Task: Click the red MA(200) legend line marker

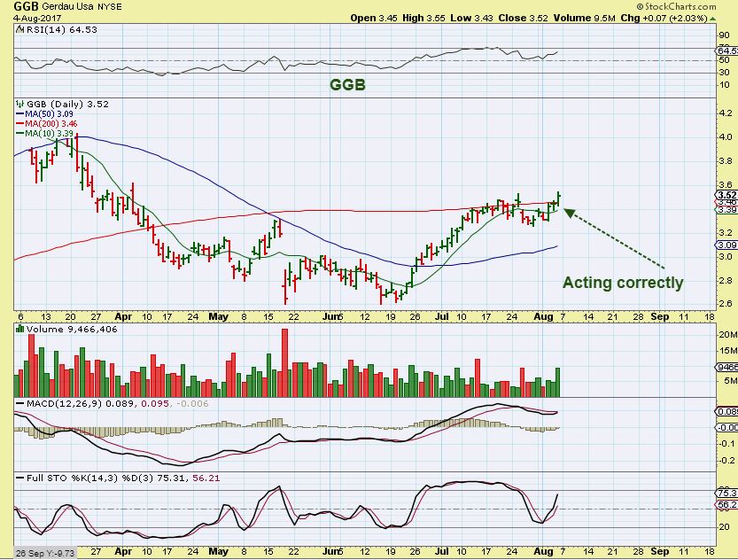Action: [20, 124]
